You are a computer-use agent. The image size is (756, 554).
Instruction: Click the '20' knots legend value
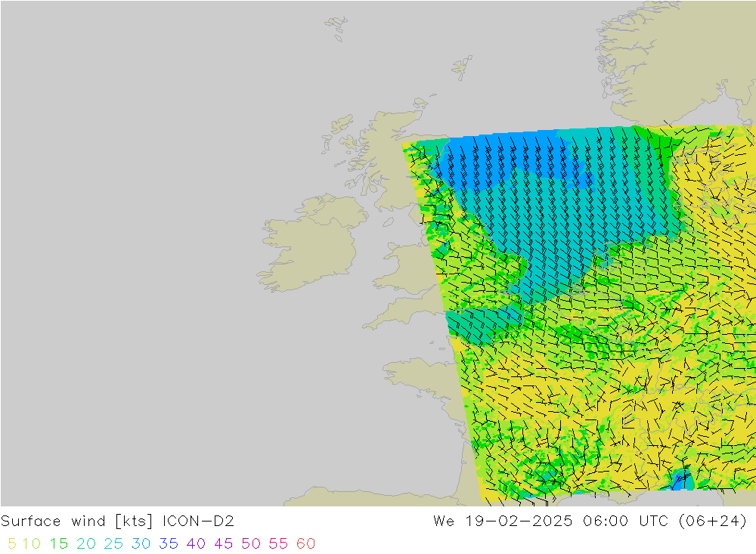(86, 544)
